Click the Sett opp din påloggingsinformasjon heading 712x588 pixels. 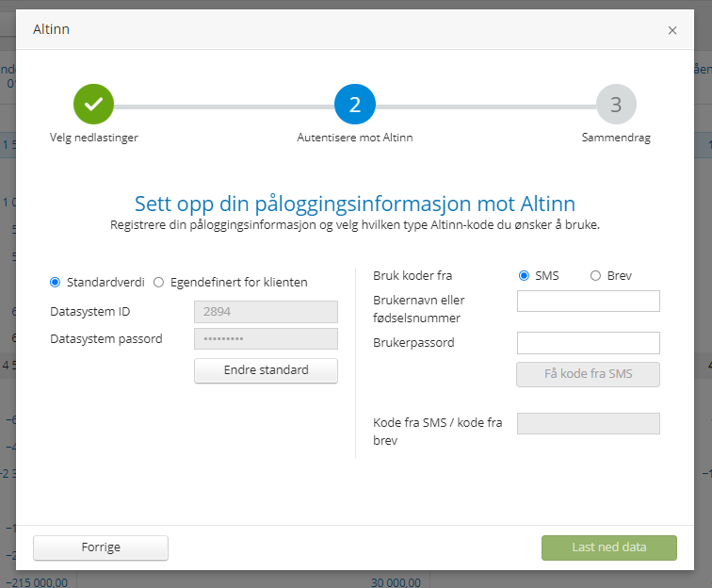point(355,204)
